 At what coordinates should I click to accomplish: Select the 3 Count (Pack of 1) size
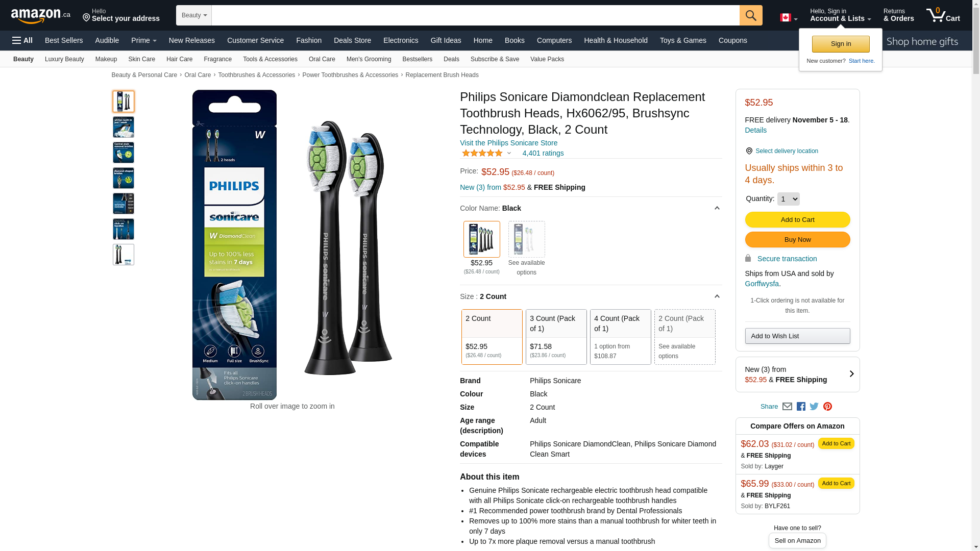pos(556,337)
